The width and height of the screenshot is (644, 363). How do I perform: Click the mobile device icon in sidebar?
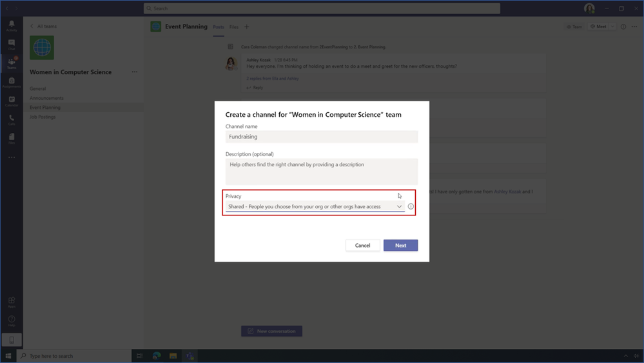[12, 340]
